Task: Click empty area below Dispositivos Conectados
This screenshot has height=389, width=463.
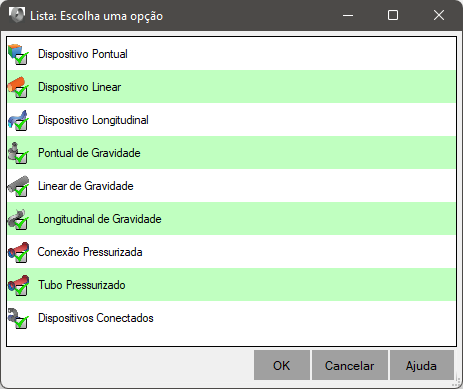Action: [x=231, y=340]
